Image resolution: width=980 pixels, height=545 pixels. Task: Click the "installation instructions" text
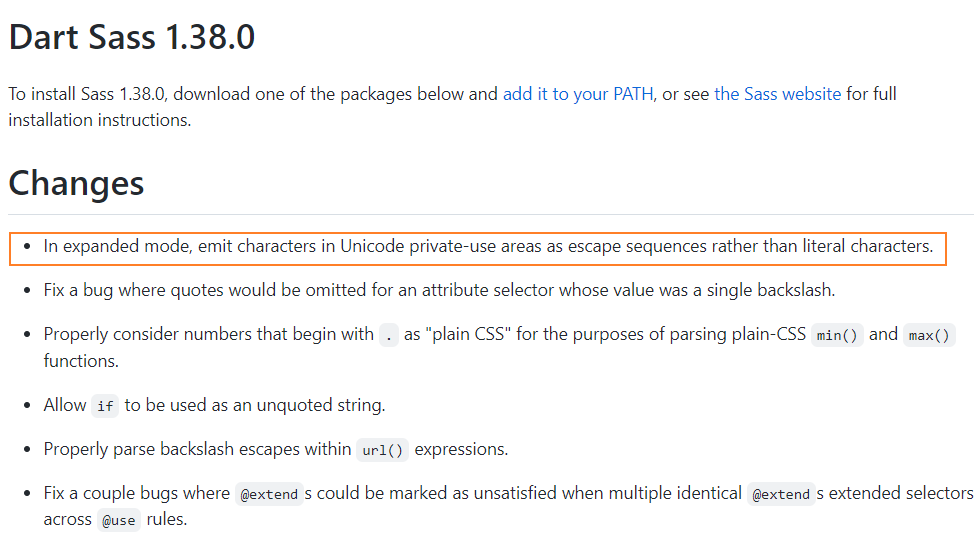tap(99, 120)
